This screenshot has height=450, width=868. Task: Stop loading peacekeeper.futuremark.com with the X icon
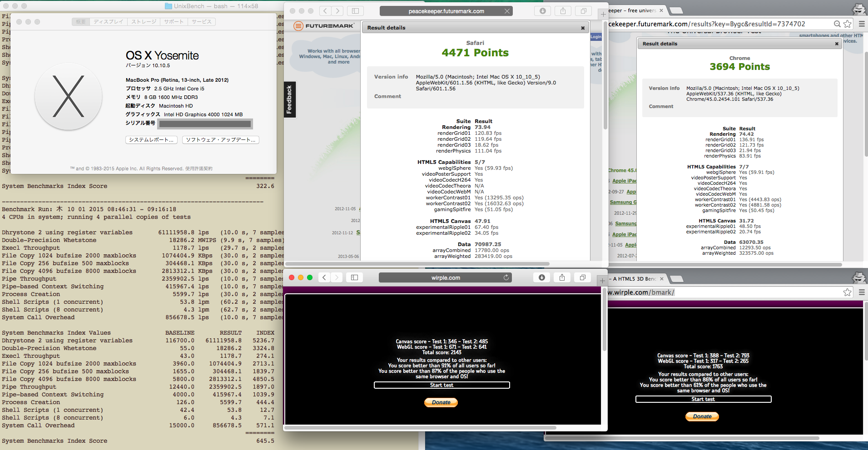click(507, 11)
